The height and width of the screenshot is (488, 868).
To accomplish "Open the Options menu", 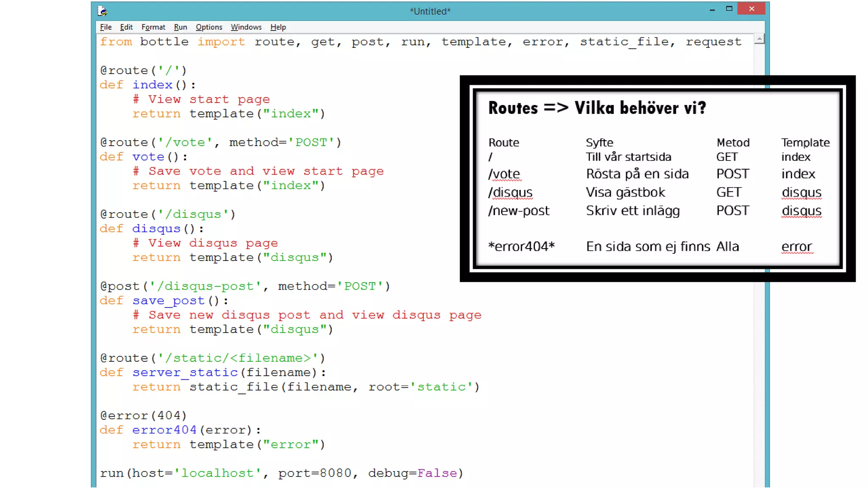I will (x=209, y=27).
